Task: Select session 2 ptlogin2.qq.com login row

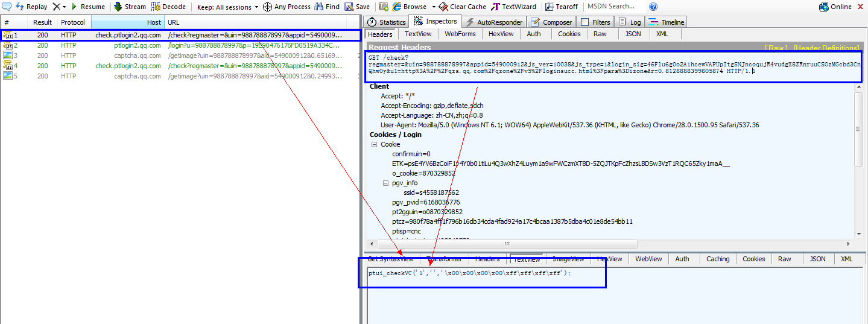Action: point(181,45)
